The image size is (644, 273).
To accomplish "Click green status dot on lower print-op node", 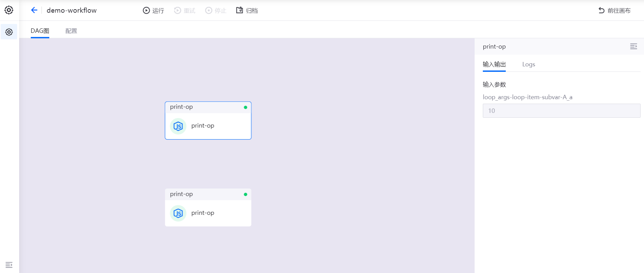I will tap(245, 194).
